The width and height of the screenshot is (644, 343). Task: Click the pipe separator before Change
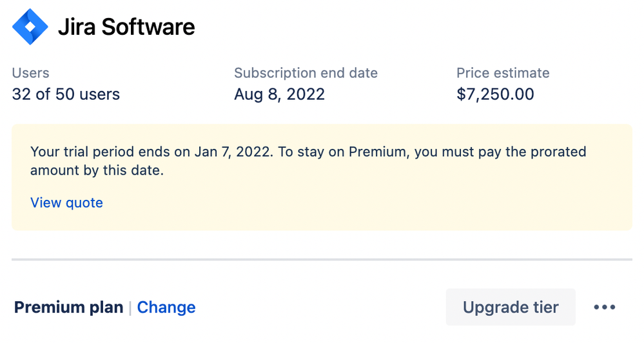(x=130, y=308)
